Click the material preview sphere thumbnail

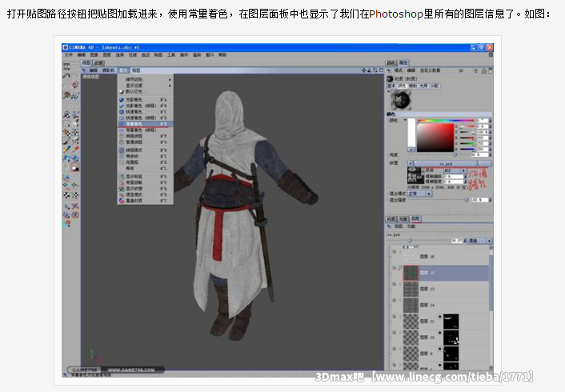coord(401,100)
